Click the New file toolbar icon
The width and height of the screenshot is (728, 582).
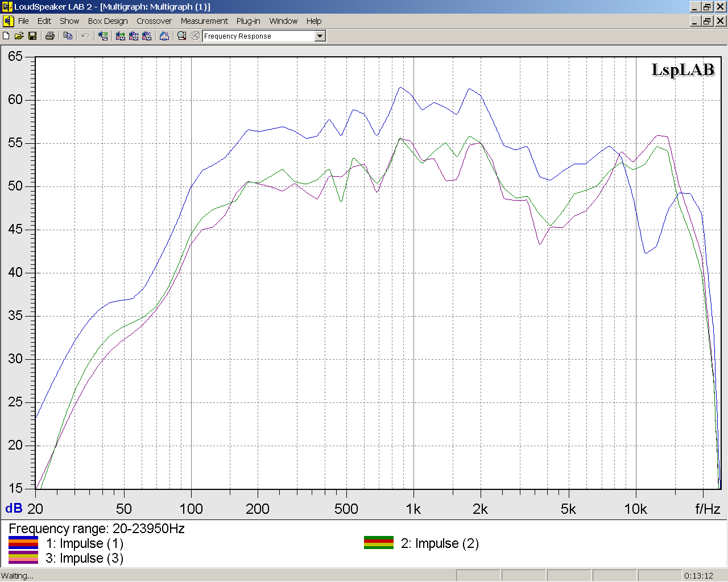pyautogui.click(x=6, y=36)
